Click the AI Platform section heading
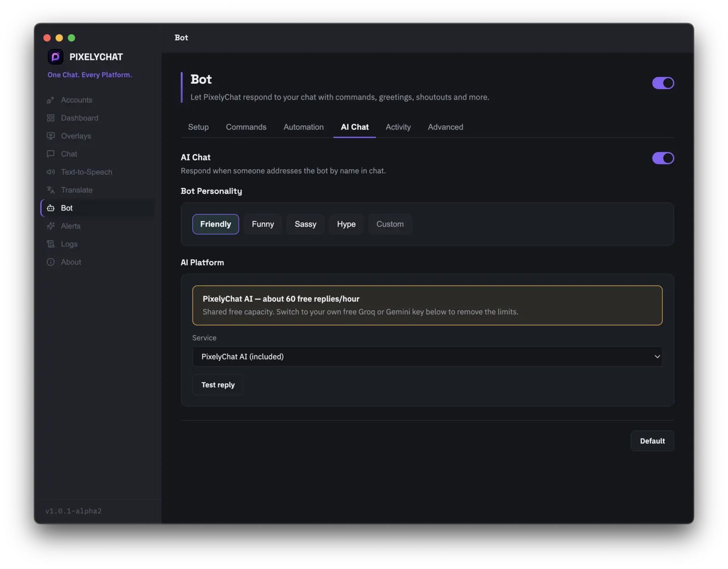Viewport: 728px width, 569px height. 202,262
